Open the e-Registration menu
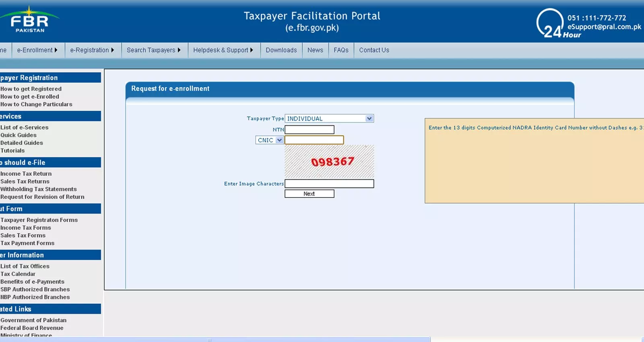Image resolution: width=644 pixels, height=342 pixels. coord(92,50)
